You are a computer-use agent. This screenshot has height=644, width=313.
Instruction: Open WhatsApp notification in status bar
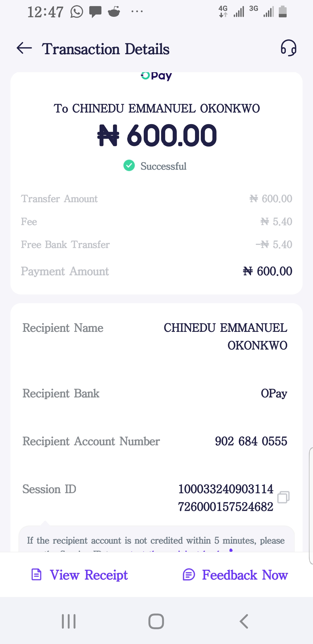coord(77,12)
